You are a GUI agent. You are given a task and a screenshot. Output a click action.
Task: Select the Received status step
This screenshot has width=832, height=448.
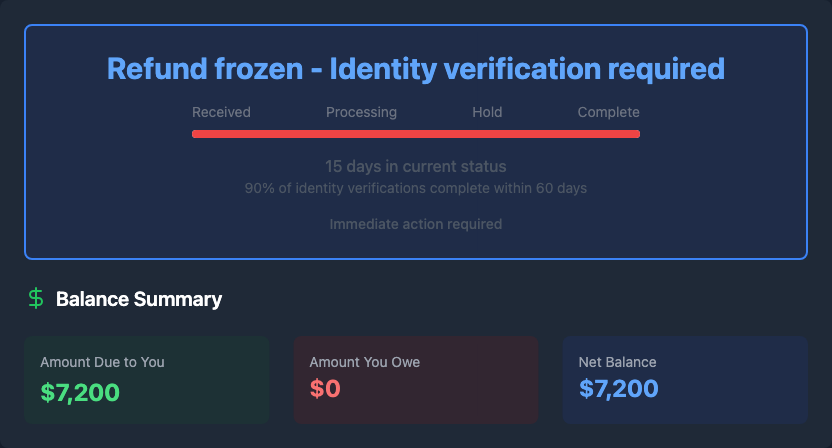pyautogui.click(x=221, y=112)
